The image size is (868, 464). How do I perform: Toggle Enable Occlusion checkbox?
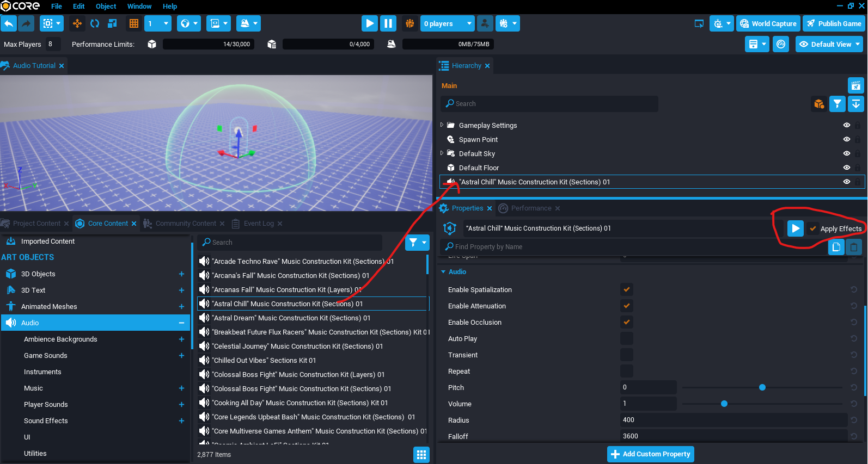627,322
